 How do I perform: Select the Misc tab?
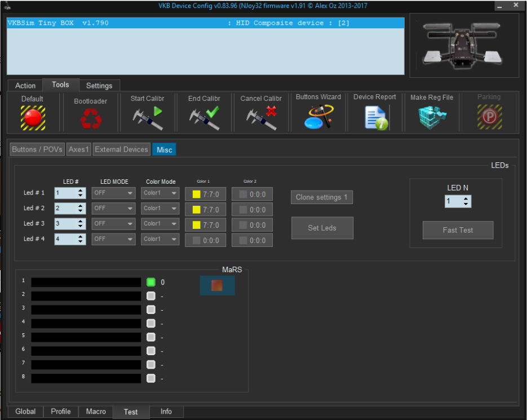pyautogui.click(x=165, y=149)
